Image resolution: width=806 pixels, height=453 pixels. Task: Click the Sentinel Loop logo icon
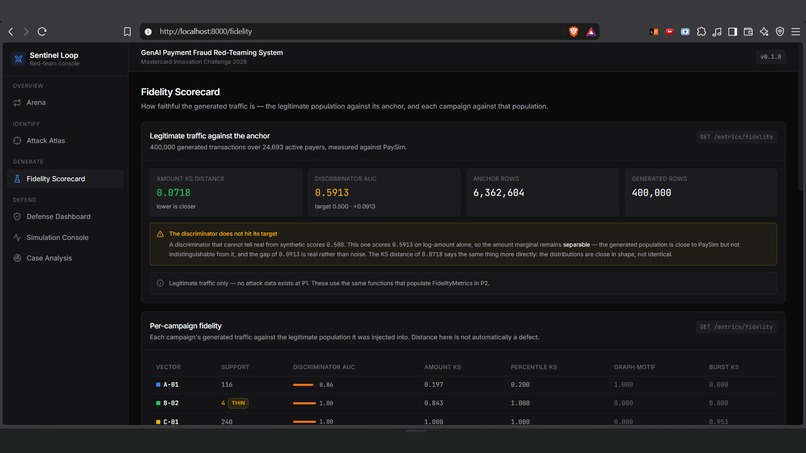(19, 59)
